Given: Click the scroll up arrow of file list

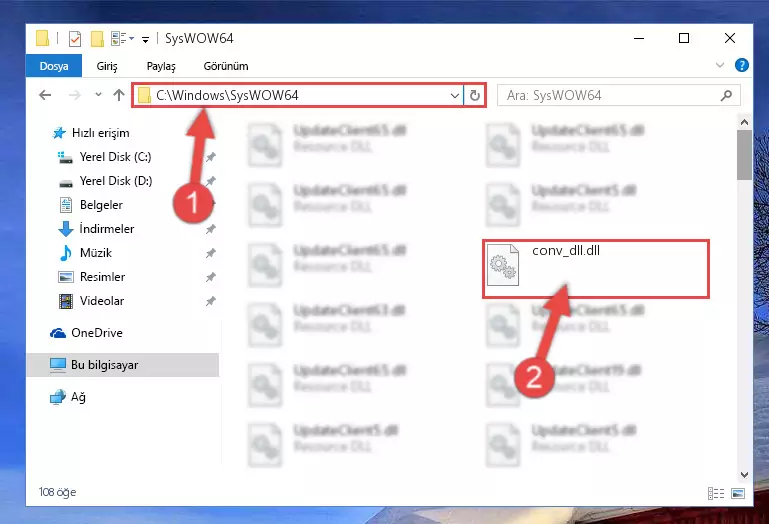Looking at the screenshot, I should tap(744, 122).
